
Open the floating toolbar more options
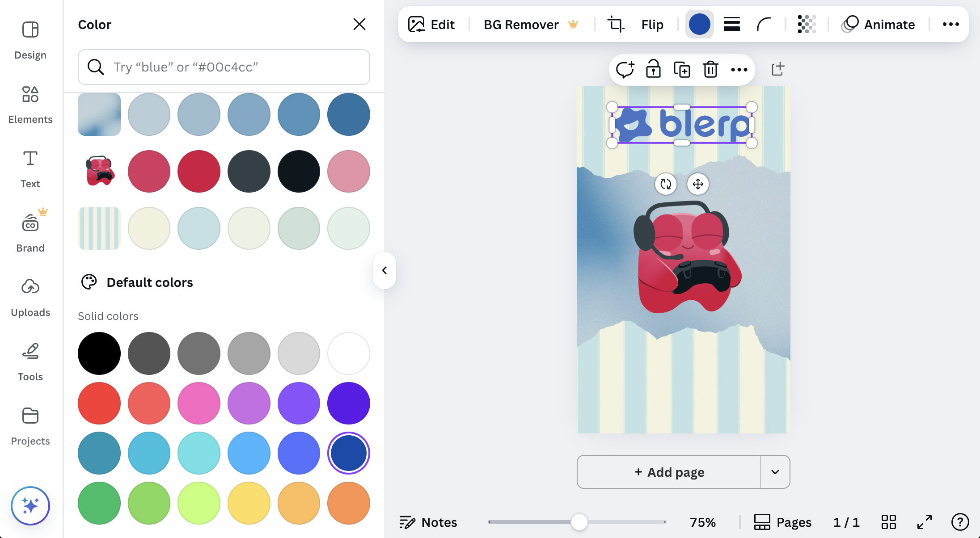(x=739, y=70)
